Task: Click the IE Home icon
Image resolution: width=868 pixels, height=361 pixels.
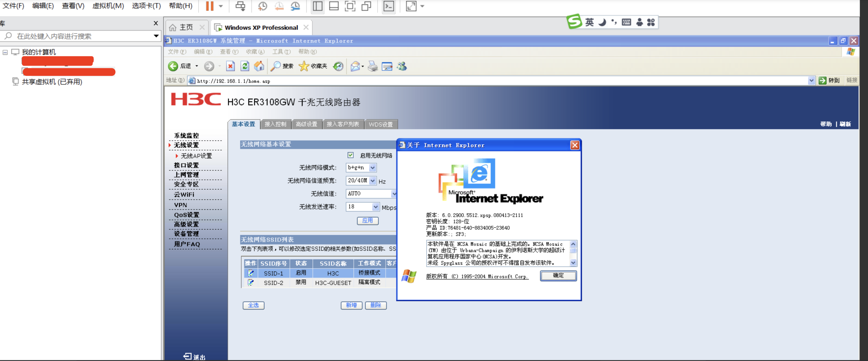Action: click(259, 66)
